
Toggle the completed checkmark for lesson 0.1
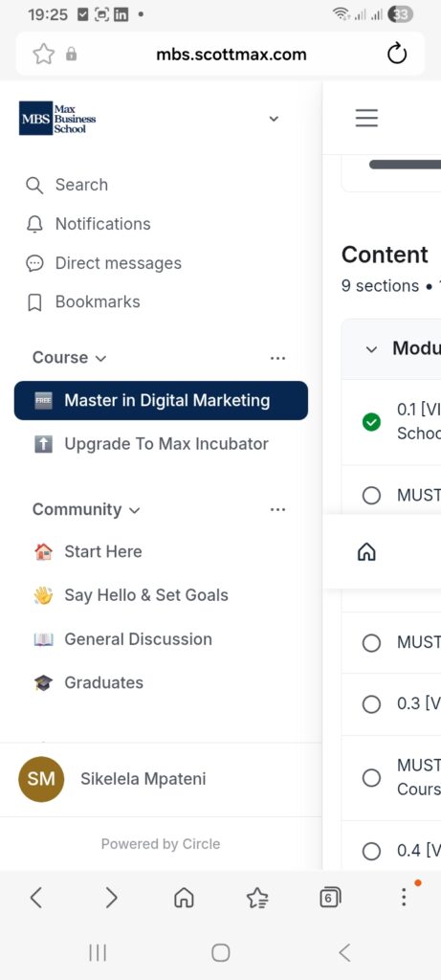pyautogui.click(x=371, y=422)
